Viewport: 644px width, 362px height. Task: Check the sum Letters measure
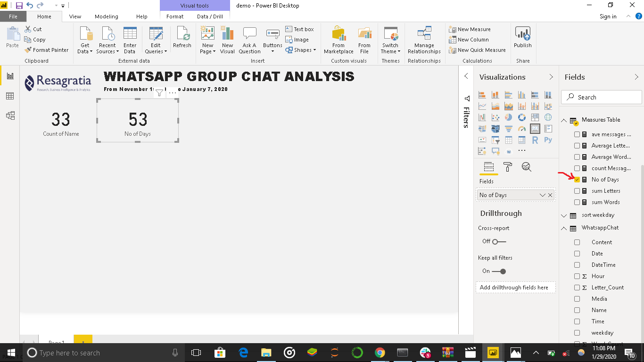577,191
